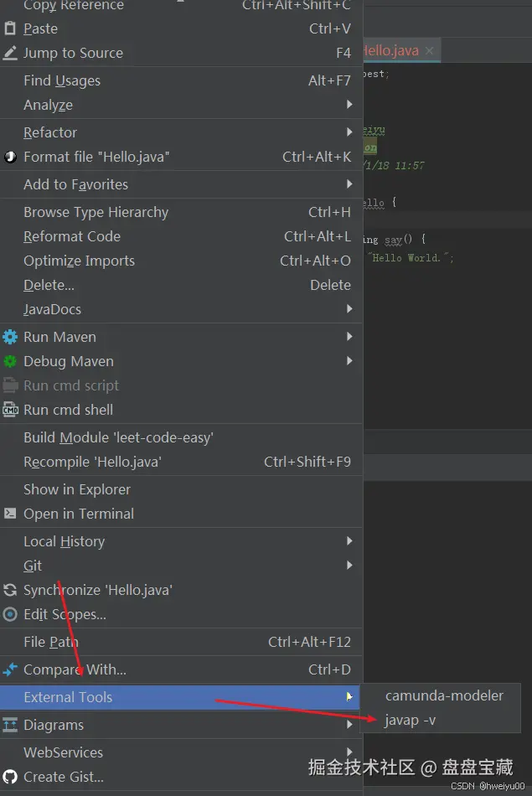This screenshot has width=532, height=796.
Task: Click Recompile 'Hello.java' entry
Action: [92, 462]
